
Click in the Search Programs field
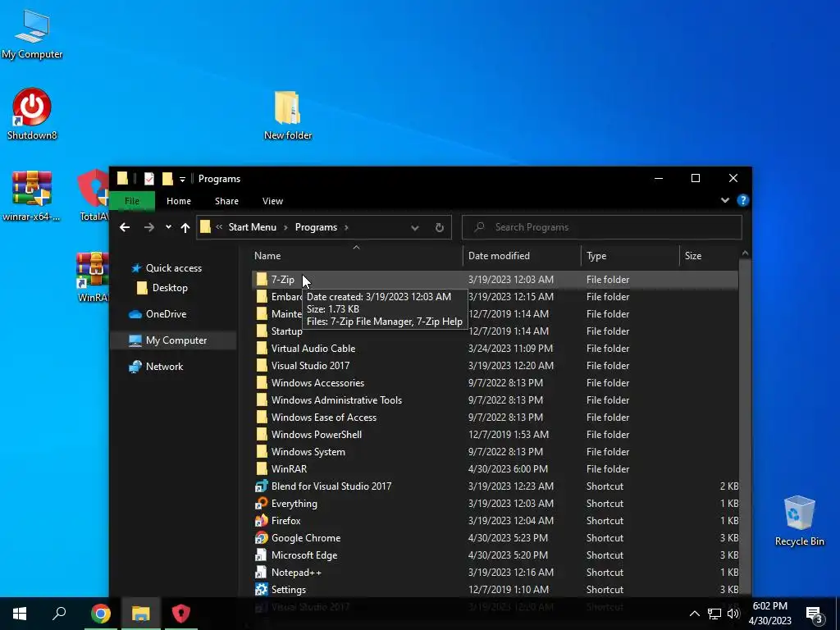click(x=601, y=227)
